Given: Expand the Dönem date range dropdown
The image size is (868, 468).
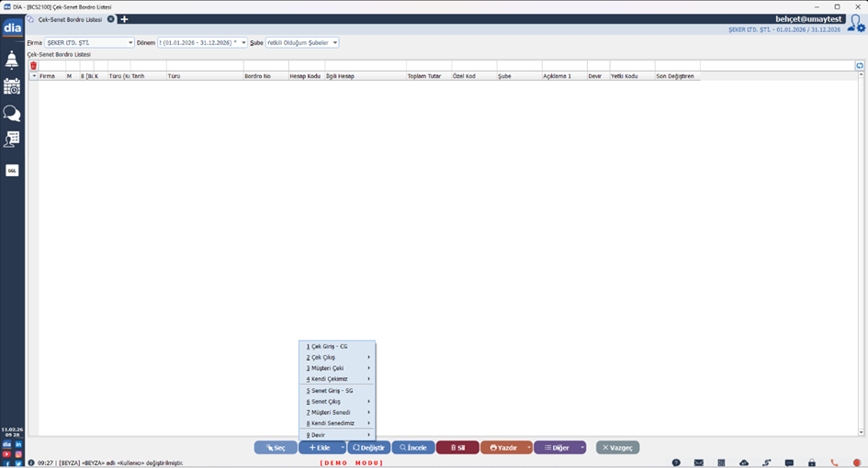Looking at the screenshot, I should (243, 43).
